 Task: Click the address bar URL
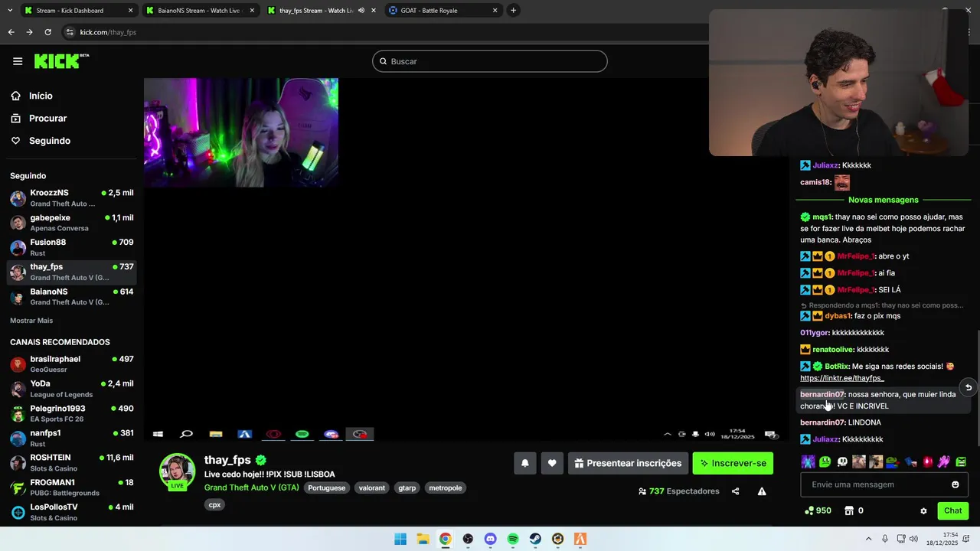point(108,32)
